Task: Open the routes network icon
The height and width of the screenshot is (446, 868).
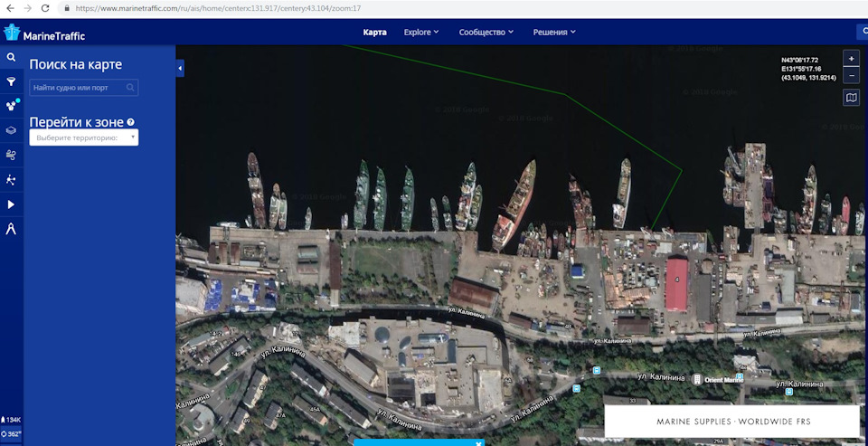Action: [11, 179]
